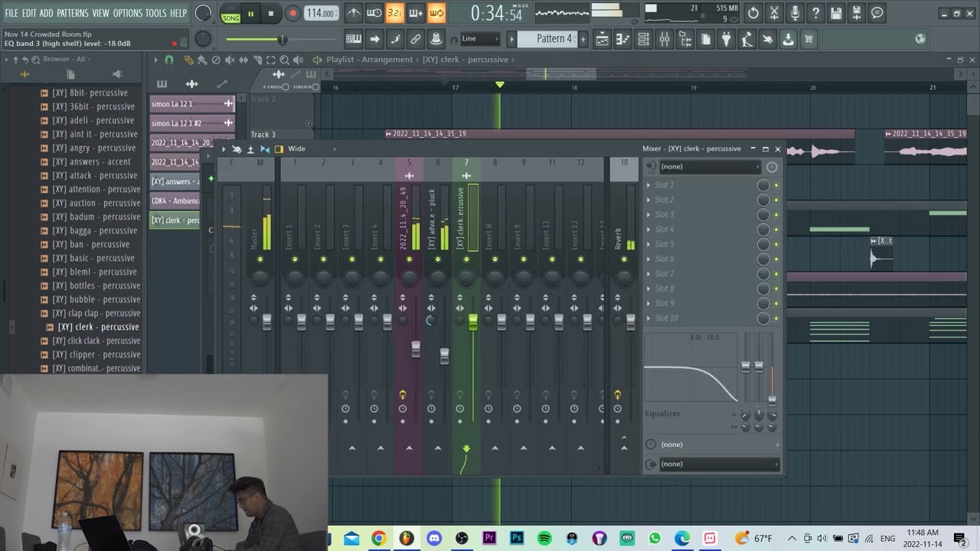
Task: Open the Pattern 4 selector
Action: pyautogui.click(x=547, y=39)
